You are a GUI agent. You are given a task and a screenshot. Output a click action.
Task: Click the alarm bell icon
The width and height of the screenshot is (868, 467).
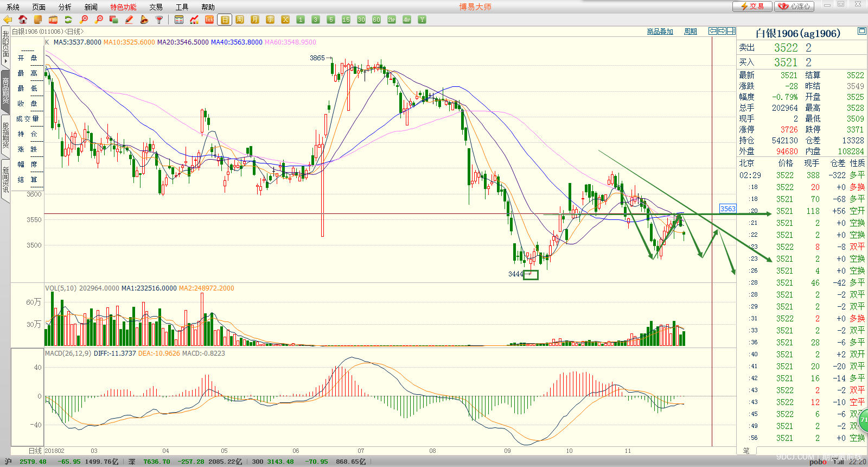(x=144, y=20)
